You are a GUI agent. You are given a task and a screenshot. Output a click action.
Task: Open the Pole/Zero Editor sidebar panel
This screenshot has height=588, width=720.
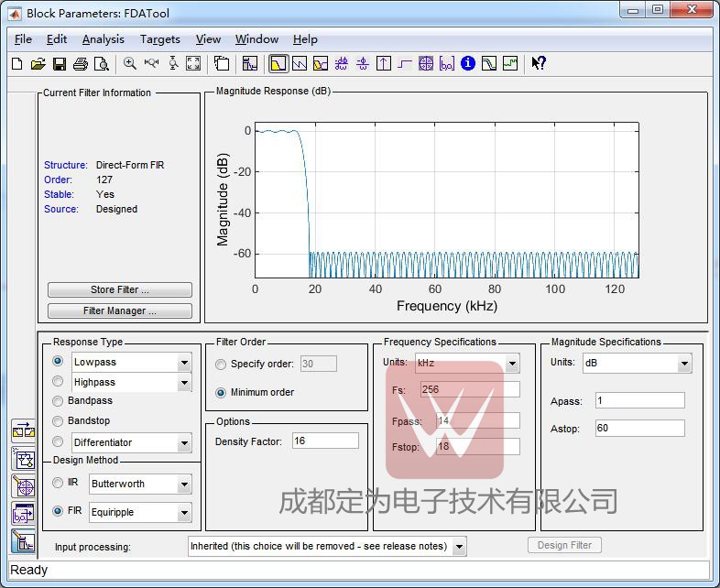coord(24,486)
